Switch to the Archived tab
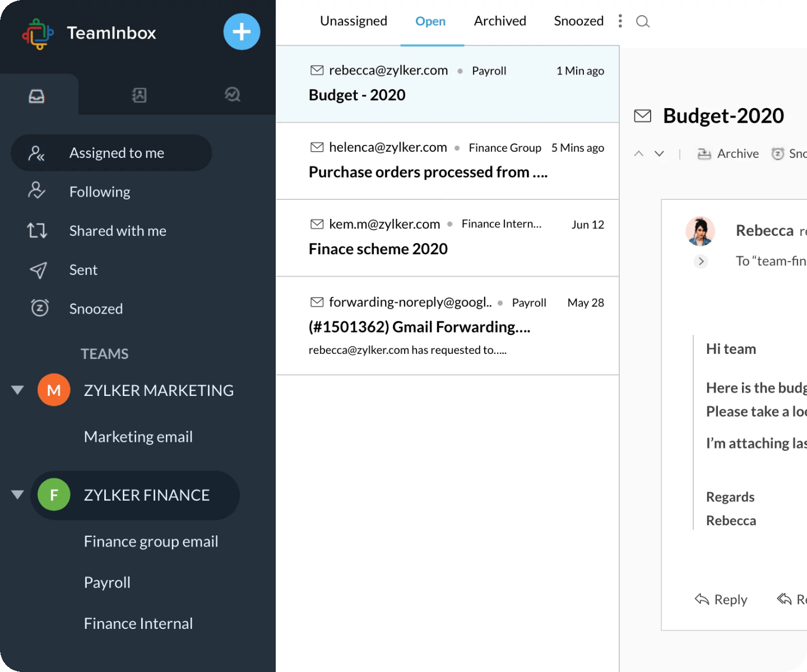The image size is (807, 672). (x=500, y=21)
